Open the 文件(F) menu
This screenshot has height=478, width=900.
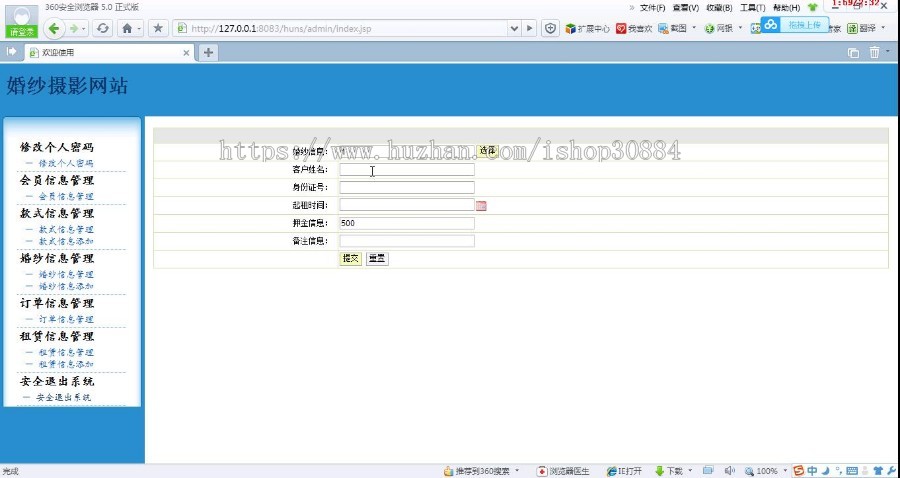click(x=653, y=7)
